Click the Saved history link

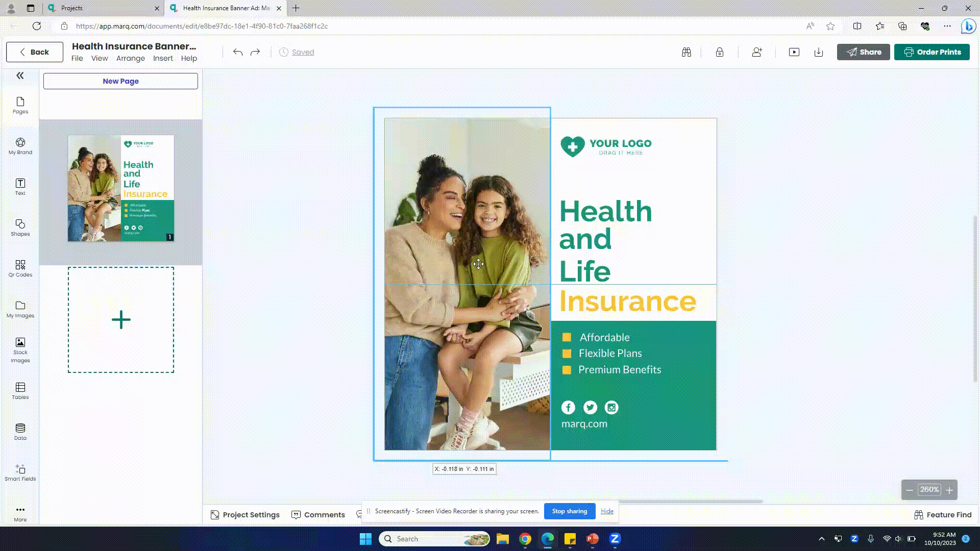pos(303,52)
